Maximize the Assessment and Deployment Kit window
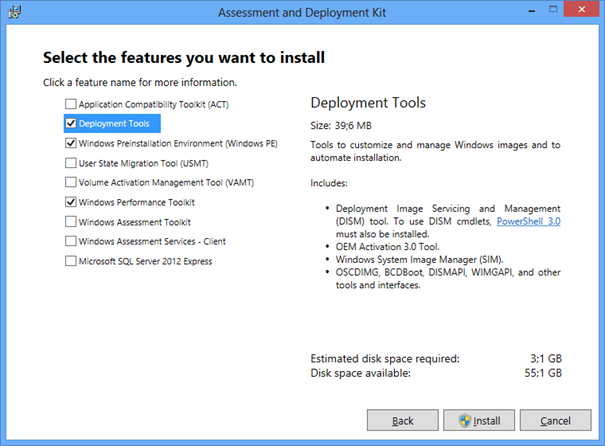This screenshot has width=605, height=446. point(553,10)
